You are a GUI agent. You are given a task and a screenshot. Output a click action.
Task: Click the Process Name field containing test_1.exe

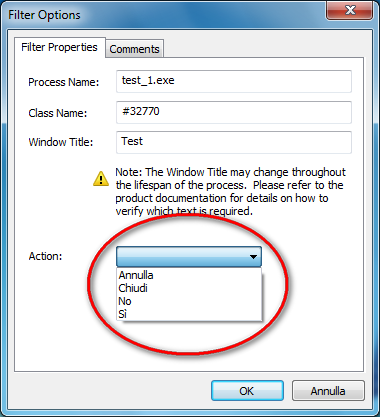point(234,81)
